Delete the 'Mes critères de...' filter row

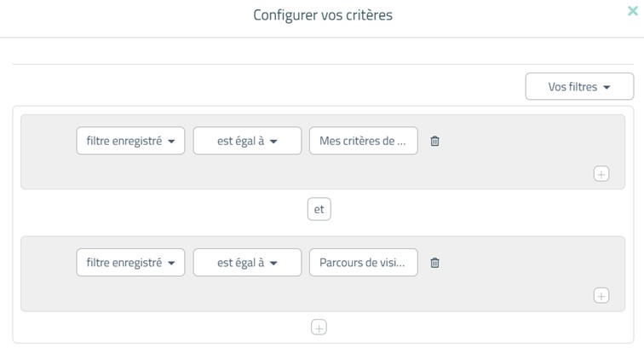point(434,141)
